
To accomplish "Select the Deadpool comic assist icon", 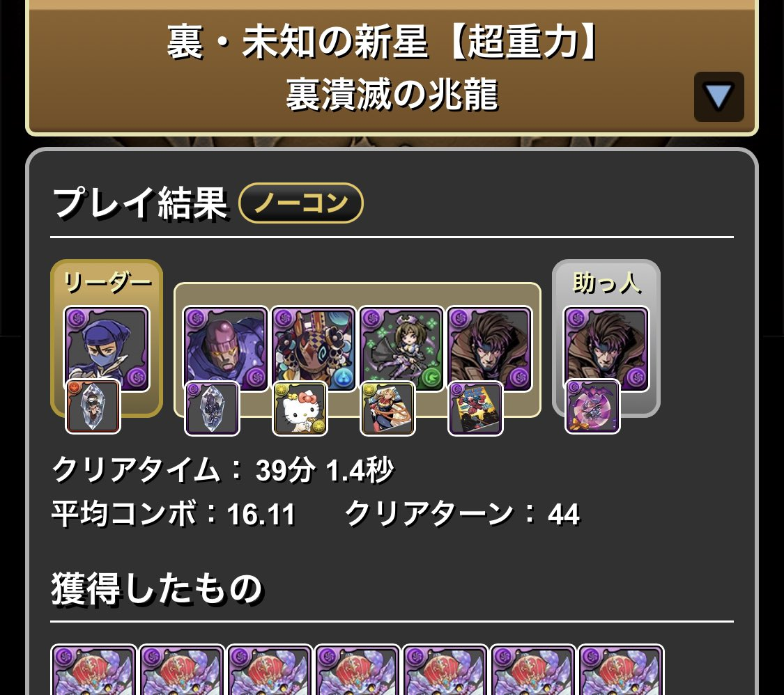I will point(475,408).
